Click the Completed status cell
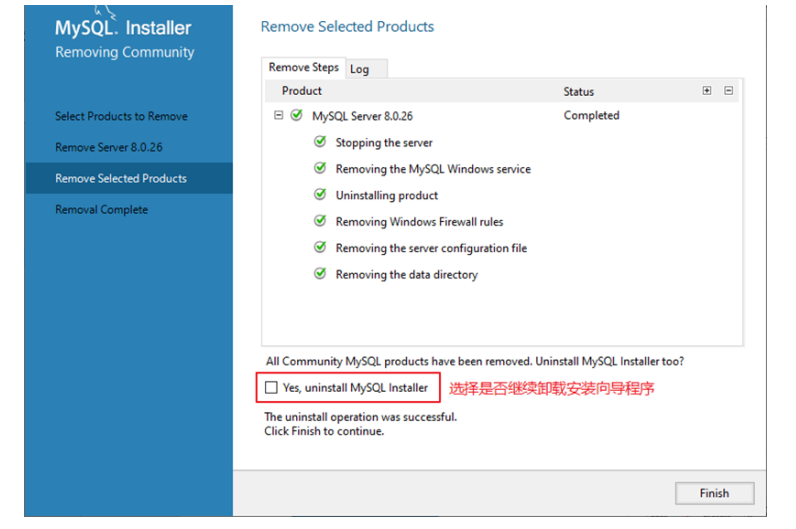This screenshot has height=529, width=796. [x=591, y=115]
